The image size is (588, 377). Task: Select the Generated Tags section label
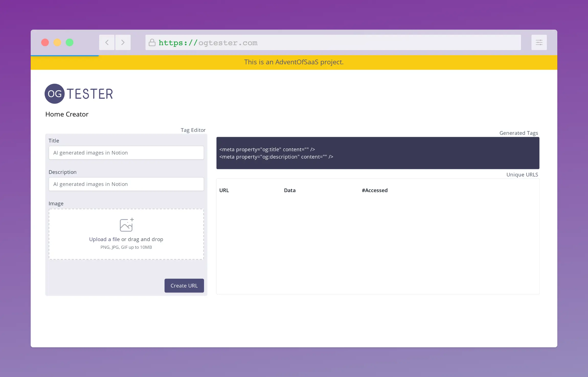pos(518,133)
